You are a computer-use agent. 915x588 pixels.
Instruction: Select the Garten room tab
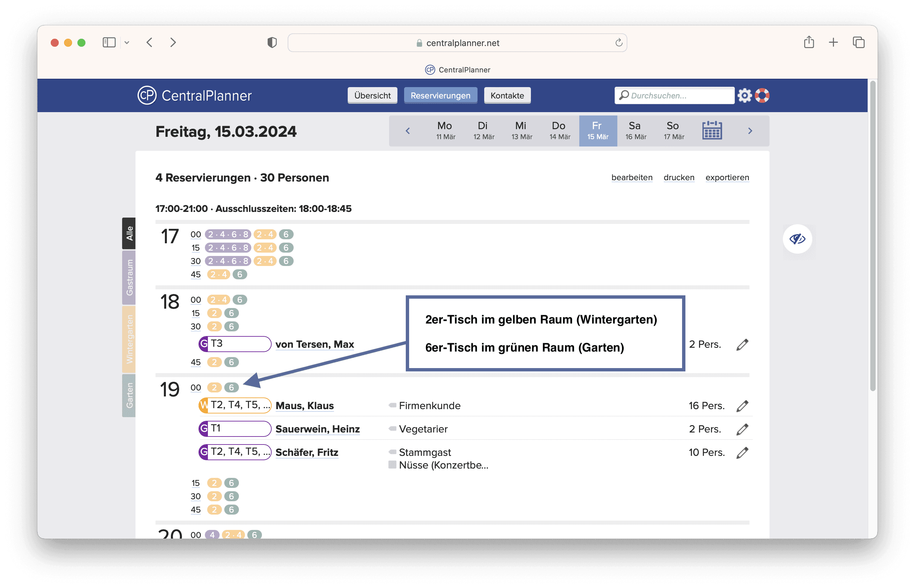pyautogui.click(x=129, y=395)
